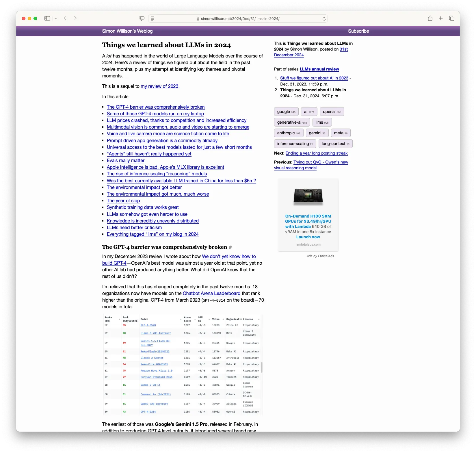Select the 'gemini' tag
The width and height of the screenshot is (476, 453).
(x=317, y=133)
